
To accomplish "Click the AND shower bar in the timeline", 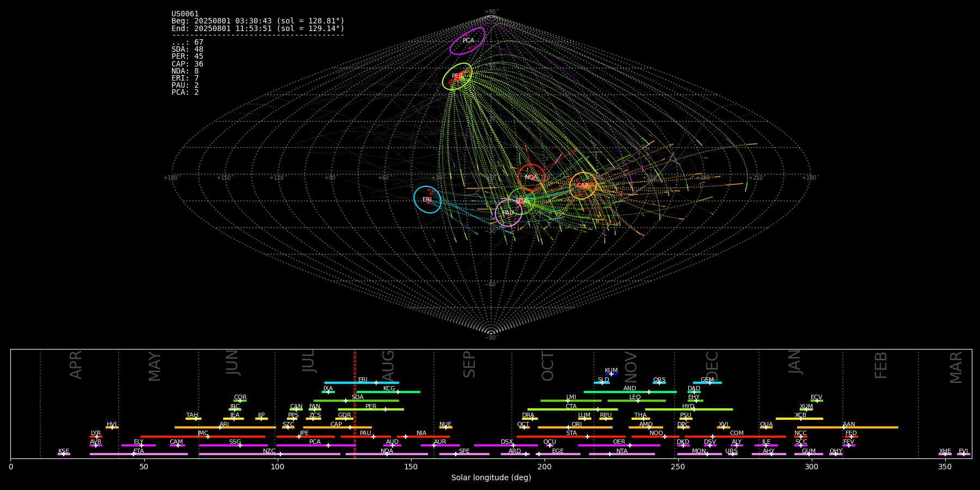I will click(630, 391).
